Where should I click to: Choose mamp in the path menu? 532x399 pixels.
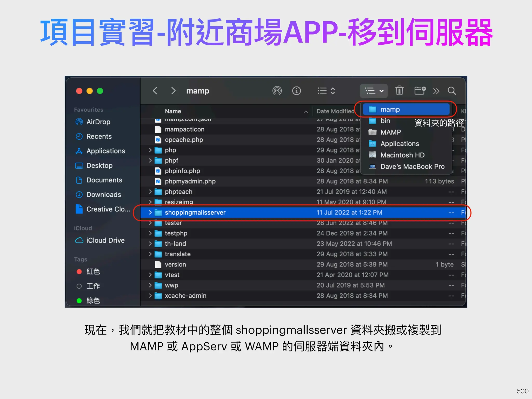coord(406,109)
